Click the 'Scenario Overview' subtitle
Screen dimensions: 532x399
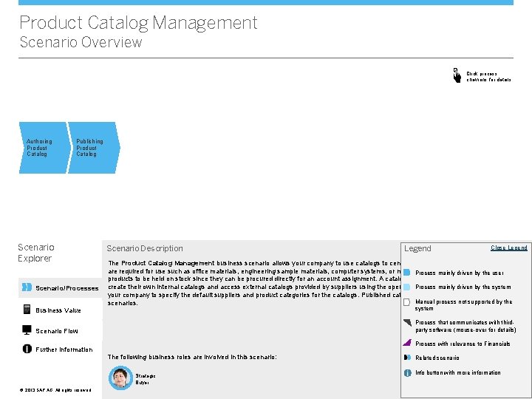pyautogui.click(x=81, y=42)
